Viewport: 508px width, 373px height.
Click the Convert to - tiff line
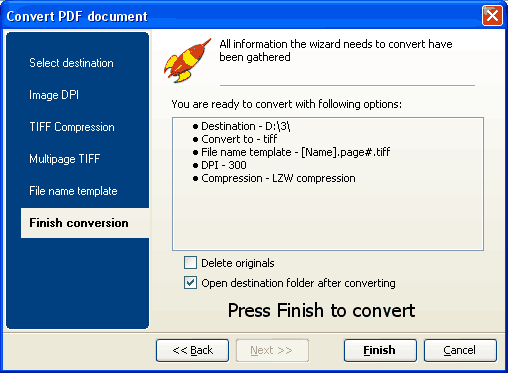tap(235, 139)
